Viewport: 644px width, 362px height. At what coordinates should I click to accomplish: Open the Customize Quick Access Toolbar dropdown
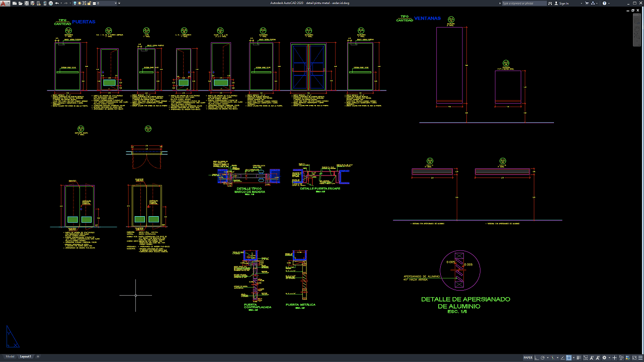tap(119, 3)
